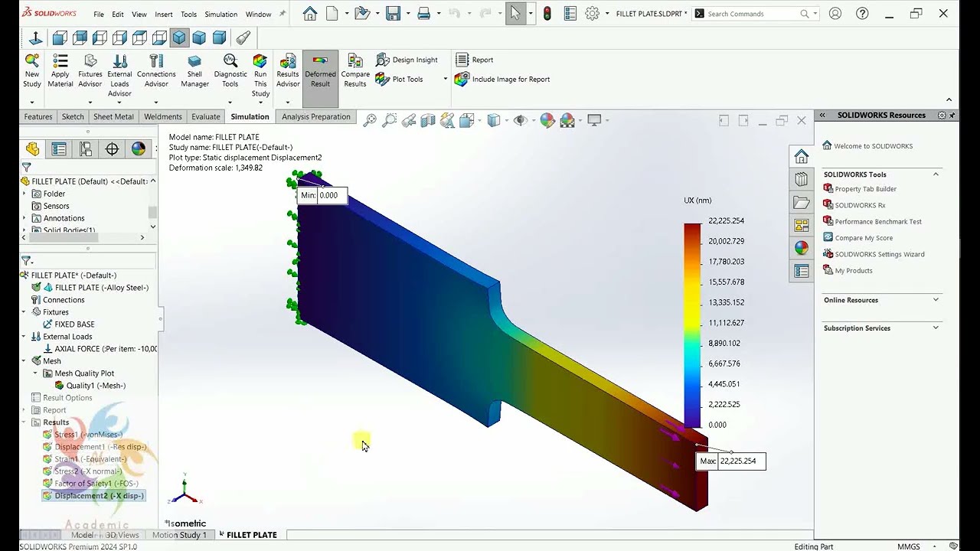
Task: Click Design Insight
Action: pyautogui.click(x=407, y=60)
